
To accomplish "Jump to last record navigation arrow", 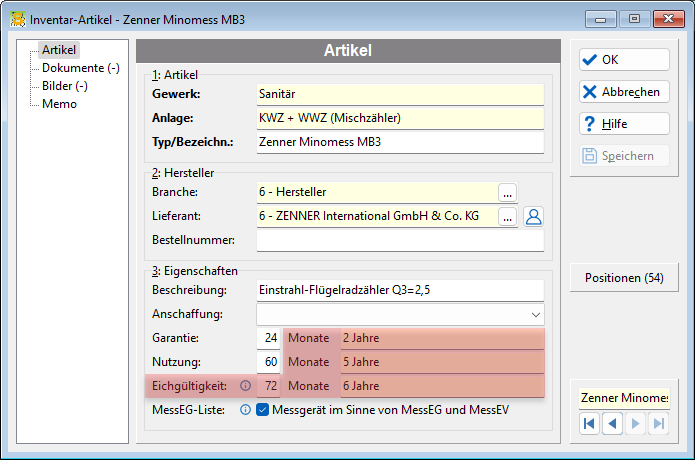I will click(658, 424).
